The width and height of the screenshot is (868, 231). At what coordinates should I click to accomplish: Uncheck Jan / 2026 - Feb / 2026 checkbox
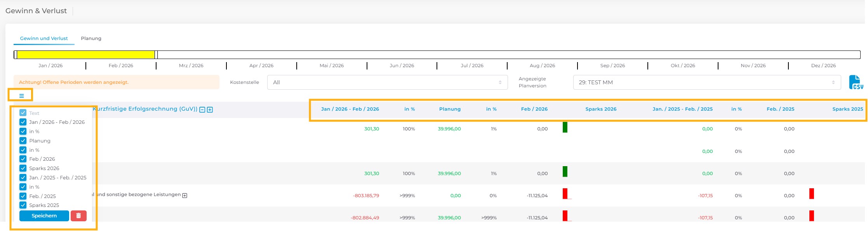[23, 122]
